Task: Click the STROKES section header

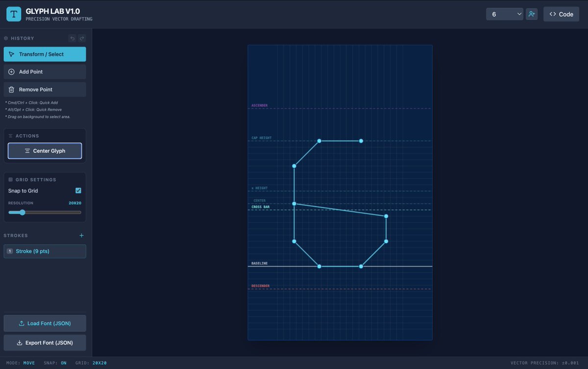Action: (x=16, y=236)
